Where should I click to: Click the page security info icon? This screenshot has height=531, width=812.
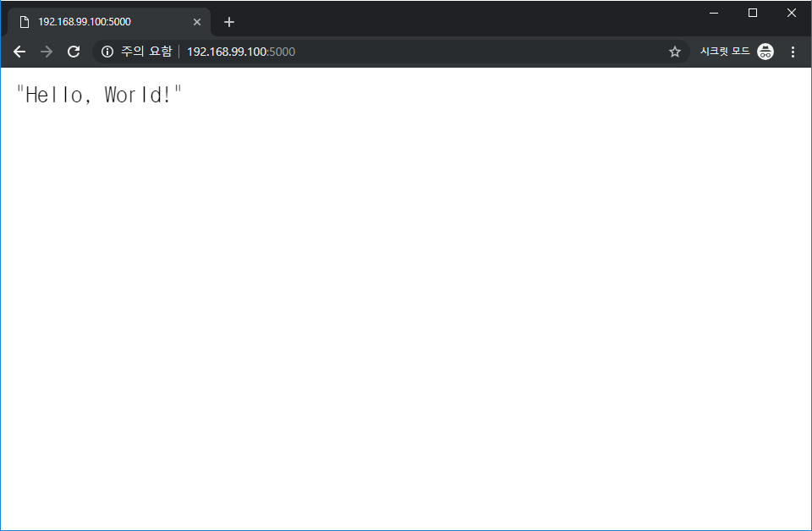(x=107, y=52)
